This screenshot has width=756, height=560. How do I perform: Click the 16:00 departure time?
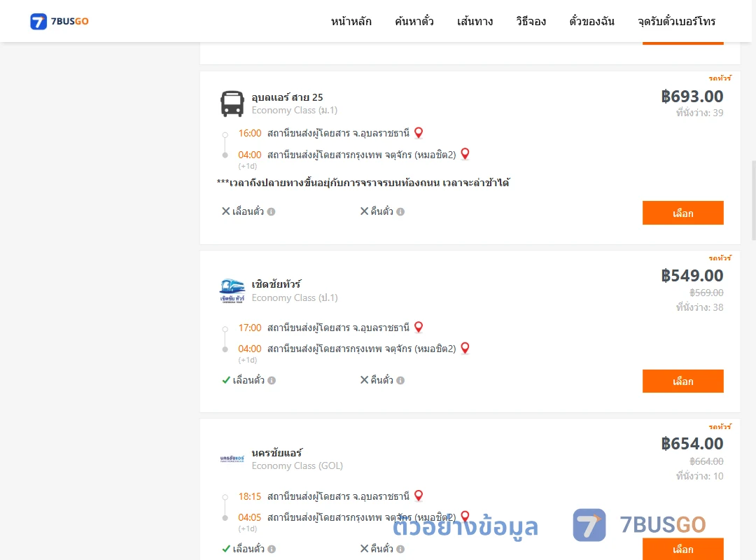click(x=250, y=133)
